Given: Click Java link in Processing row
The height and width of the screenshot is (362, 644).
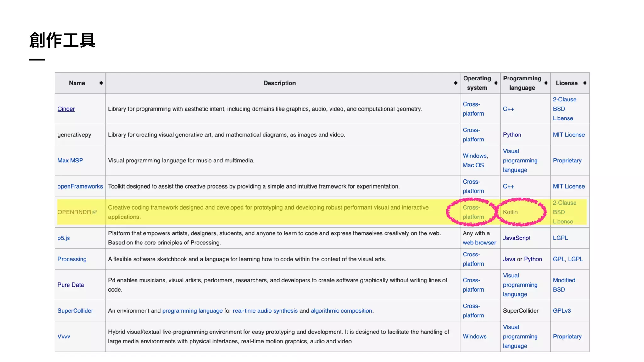Looking at the screenshot, I should (x=509, y=259).
